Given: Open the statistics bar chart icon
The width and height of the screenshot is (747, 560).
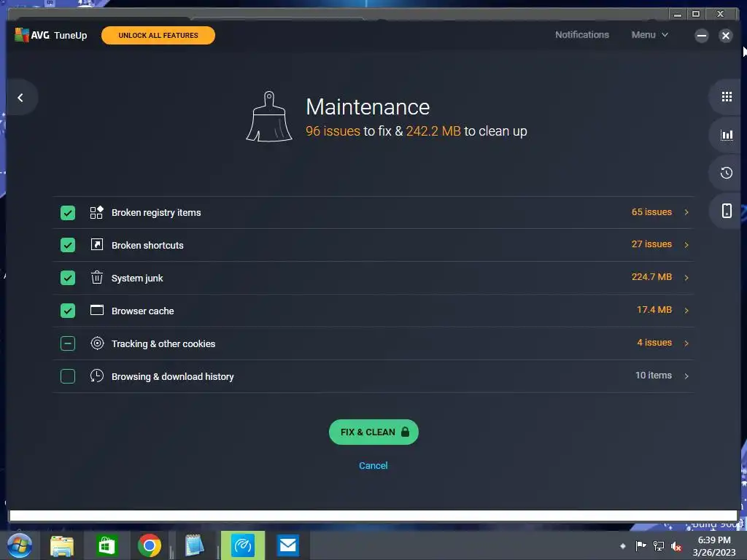Looking at the screenshot, I should pyautogui.click(x=727, y=135).
